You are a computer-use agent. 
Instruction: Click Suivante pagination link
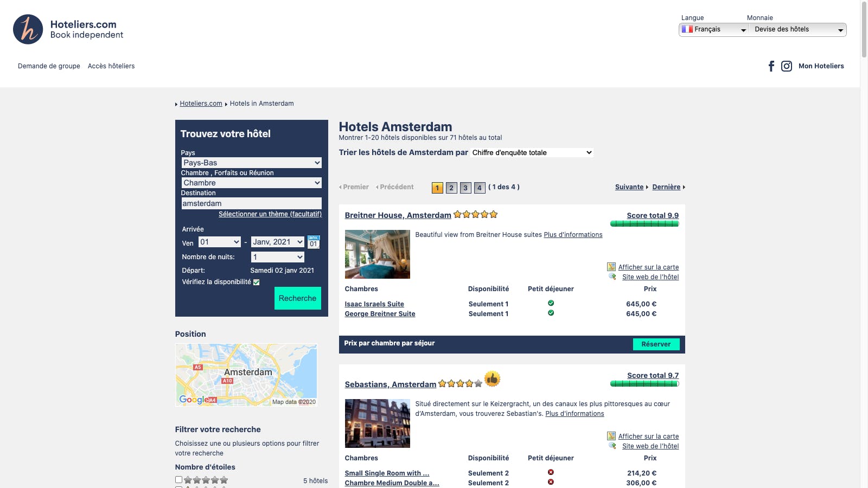629,187
